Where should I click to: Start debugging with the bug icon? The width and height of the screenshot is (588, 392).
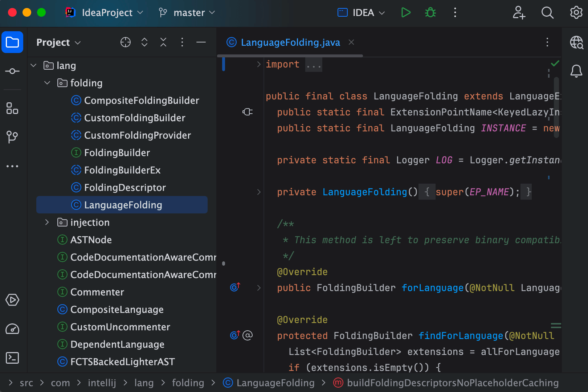coord(430,12)
